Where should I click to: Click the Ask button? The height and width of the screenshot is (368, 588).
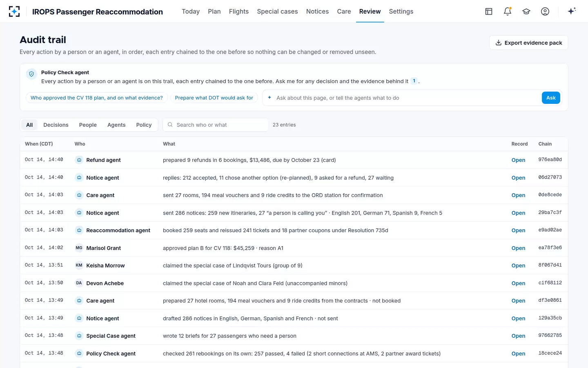pyautogui.click(x=551, y=98)
